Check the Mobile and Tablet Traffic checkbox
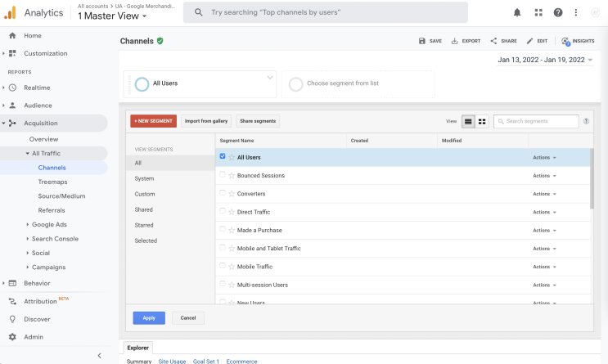 [x=223, y=247]
